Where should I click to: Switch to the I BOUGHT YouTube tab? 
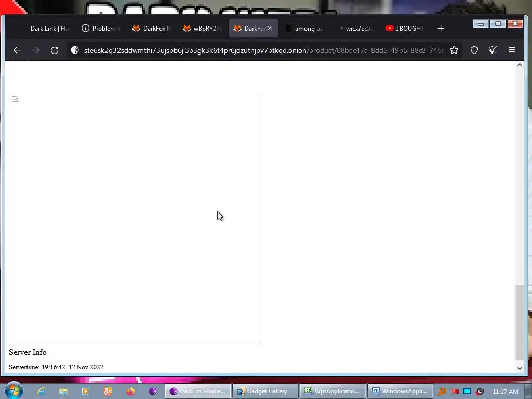[x=405, y=29]
